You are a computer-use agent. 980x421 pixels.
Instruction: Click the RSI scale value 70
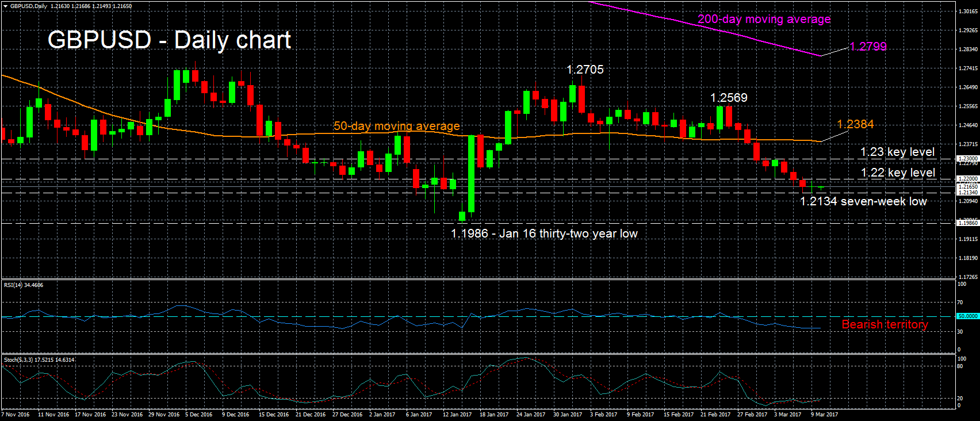(960, 303)
